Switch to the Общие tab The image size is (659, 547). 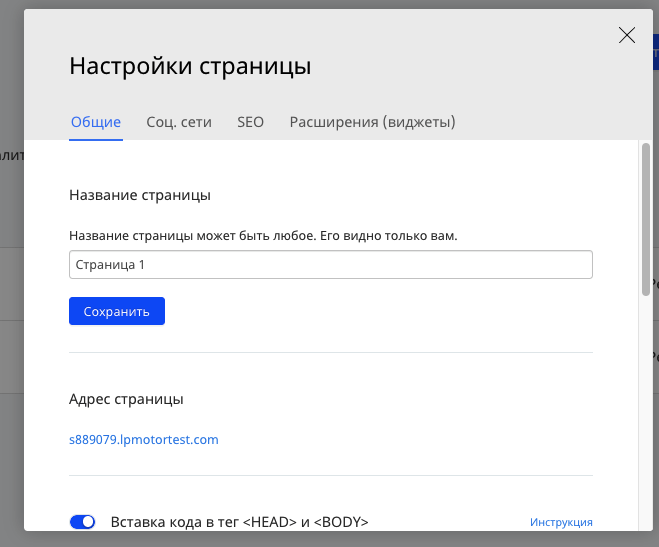coord(96,122)
